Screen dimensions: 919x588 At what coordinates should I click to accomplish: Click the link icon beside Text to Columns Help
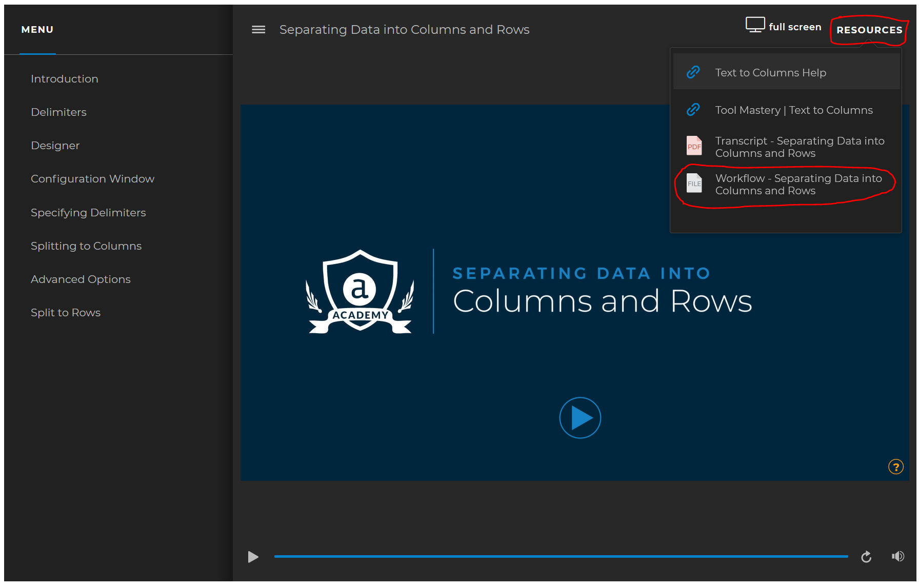coord(693,72)
